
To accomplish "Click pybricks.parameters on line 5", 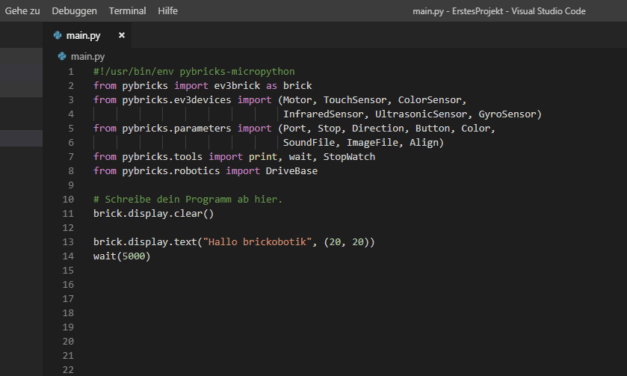I will coord(176,128).
